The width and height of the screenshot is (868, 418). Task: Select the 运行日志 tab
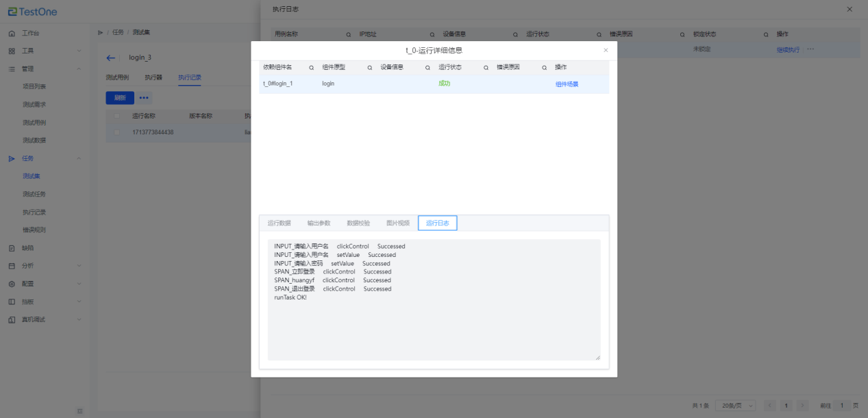pos(438,223)
